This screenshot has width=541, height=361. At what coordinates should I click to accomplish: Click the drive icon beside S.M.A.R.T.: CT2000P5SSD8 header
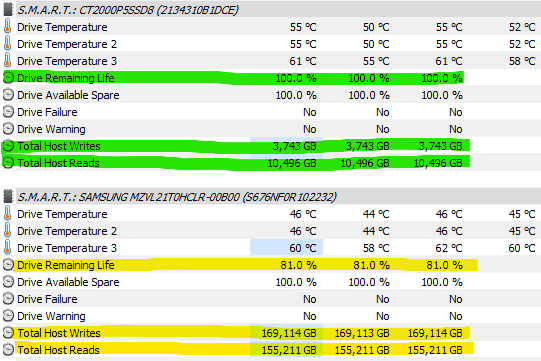pos(8,10)
